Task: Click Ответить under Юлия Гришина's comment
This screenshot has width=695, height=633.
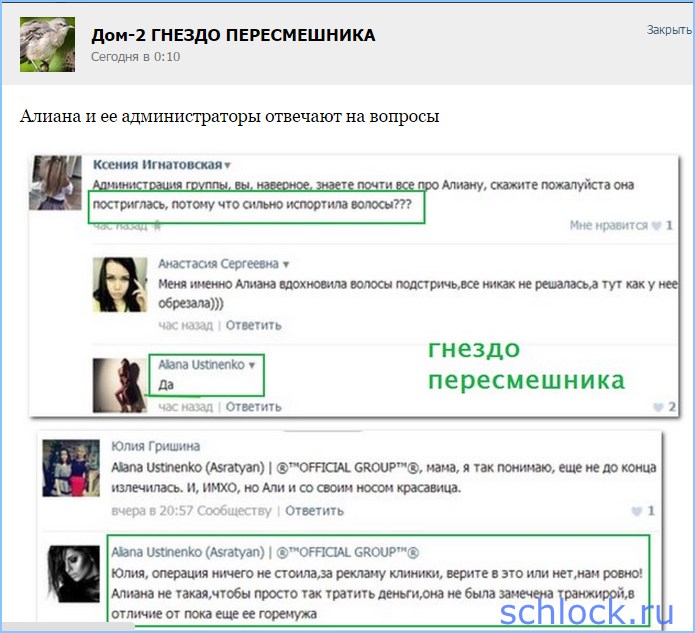Action: [314, 511]
